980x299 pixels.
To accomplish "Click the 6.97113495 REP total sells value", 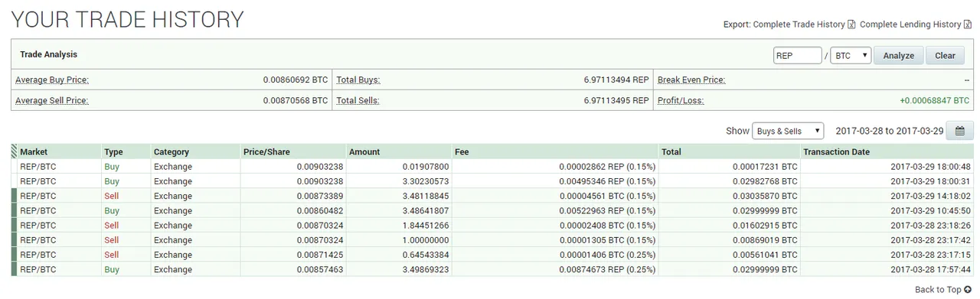I will (x=616, y=100).
